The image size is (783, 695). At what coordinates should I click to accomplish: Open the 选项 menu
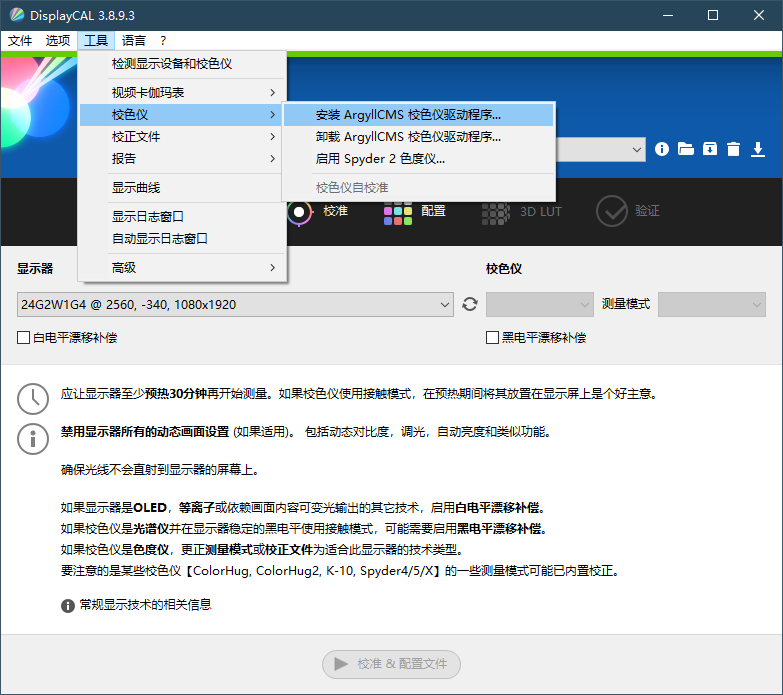[58, 40]
